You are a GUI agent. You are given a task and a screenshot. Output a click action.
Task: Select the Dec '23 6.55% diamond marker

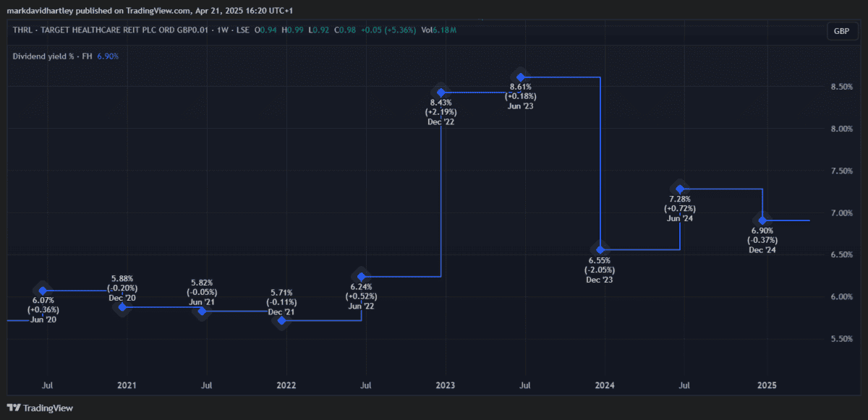pos(600,249)
